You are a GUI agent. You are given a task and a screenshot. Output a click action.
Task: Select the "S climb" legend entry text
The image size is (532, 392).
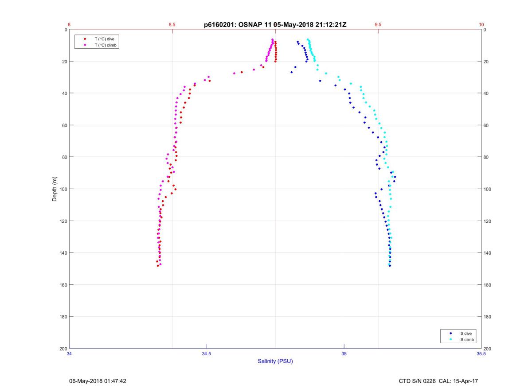467,339
